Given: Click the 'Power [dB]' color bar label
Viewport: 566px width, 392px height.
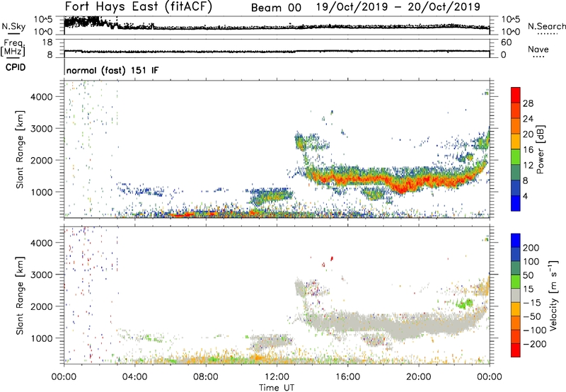Looking at the screenshot, I should [x=540, y=149].
